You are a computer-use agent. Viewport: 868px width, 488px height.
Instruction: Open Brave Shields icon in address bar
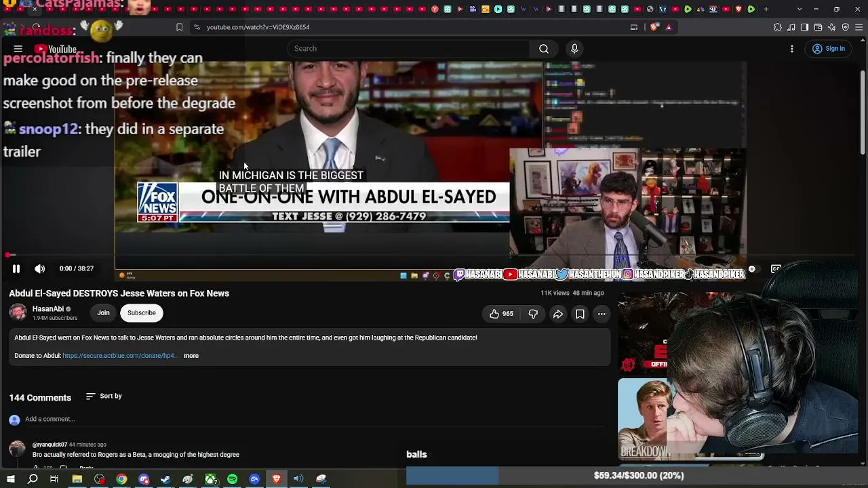(x=654, y=27)
